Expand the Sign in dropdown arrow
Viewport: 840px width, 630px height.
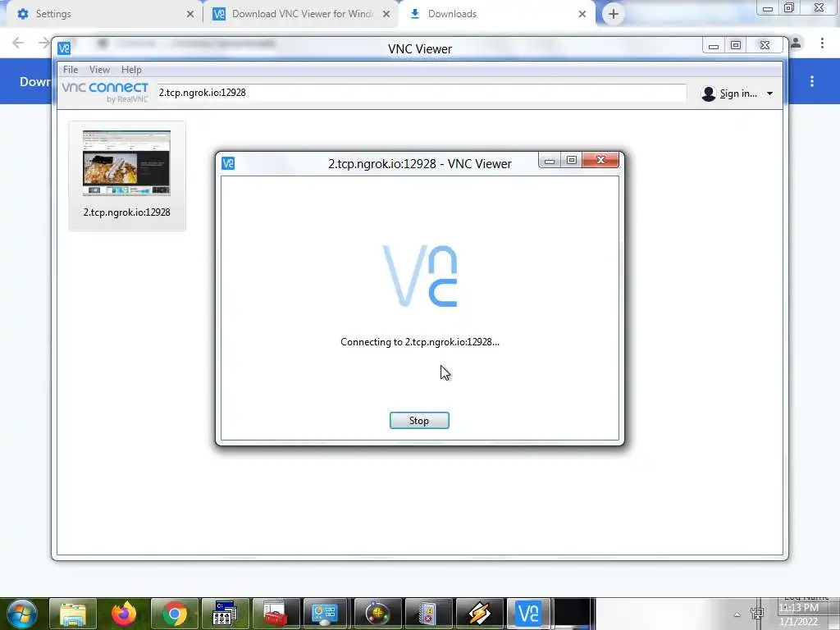tap(769, 94)
